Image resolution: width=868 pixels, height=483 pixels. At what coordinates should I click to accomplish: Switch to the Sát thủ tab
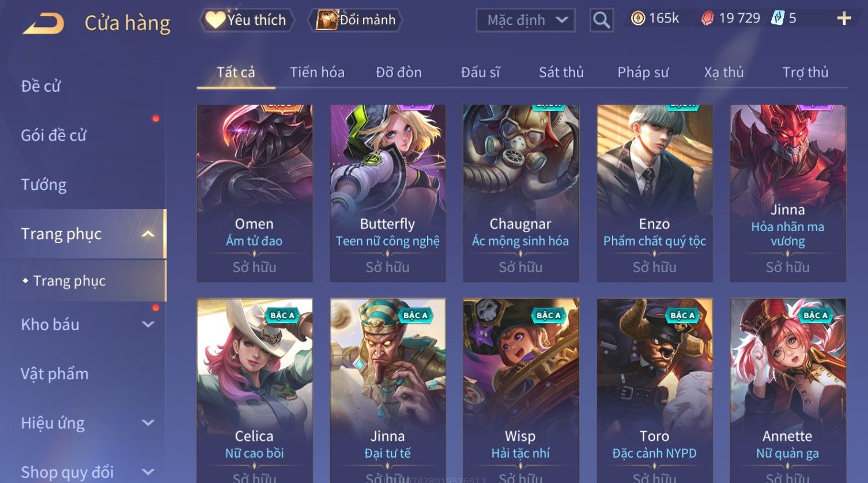tap(561, 72)
